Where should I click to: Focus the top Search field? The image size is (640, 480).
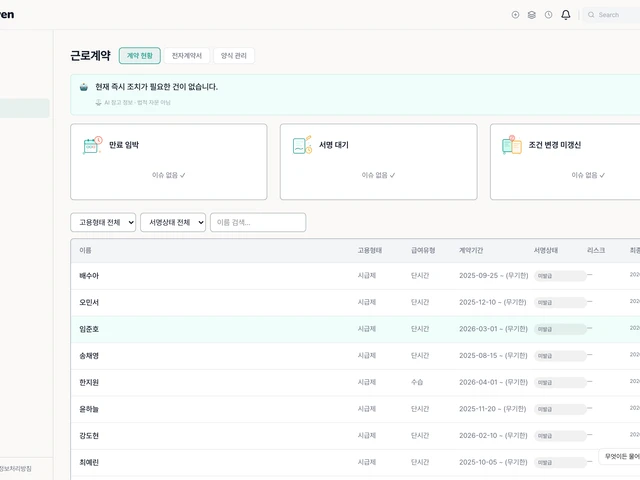click(x=611, y=15)
